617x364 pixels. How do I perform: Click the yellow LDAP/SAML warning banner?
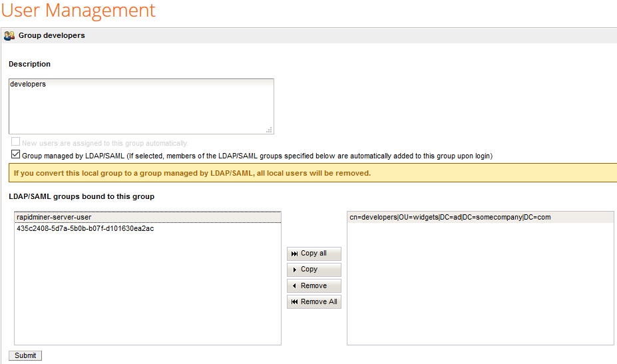click(x=313, y=173)
